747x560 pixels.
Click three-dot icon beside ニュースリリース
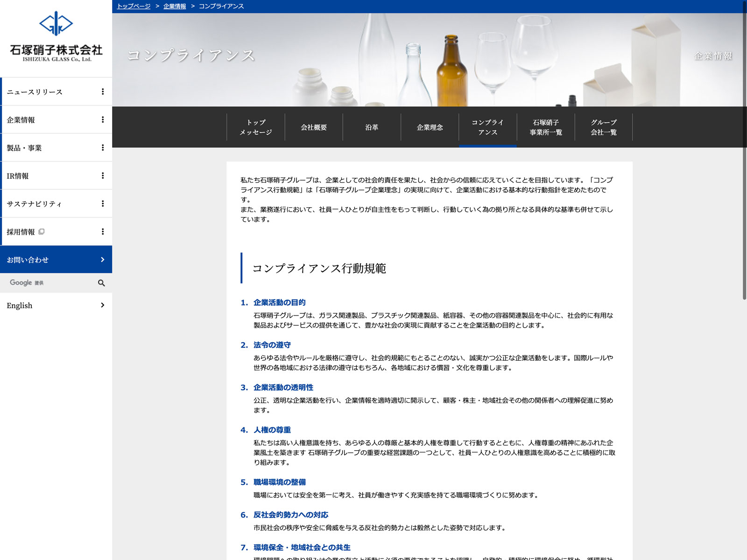[103, 92]
